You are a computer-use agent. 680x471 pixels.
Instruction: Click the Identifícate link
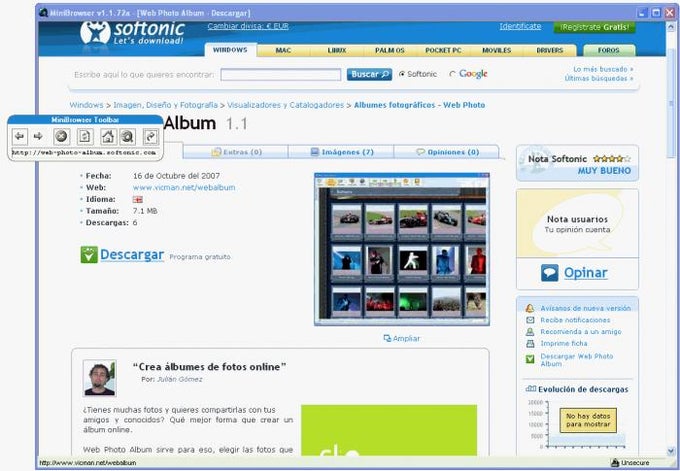coord(520,26)
